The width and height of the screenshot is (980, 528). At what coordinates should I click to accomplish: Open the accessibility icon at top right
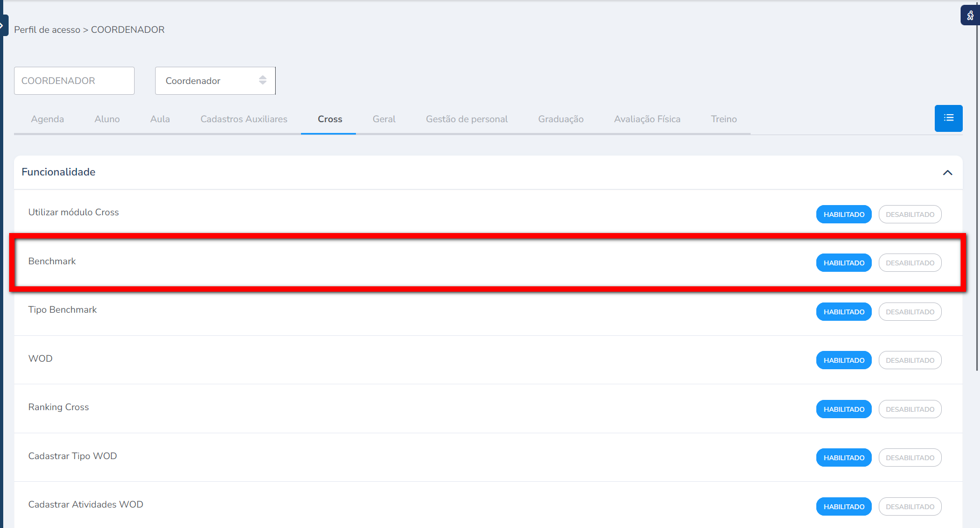pos(970,16)
